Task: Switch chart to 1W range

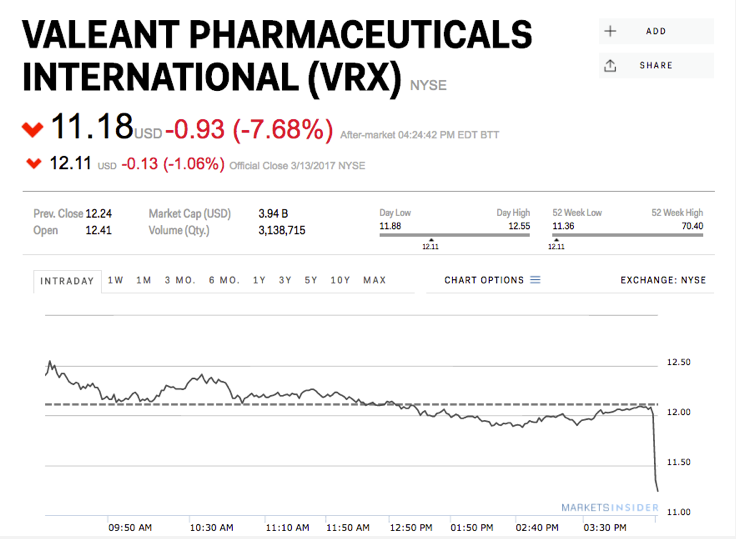Action: [116, 280]
